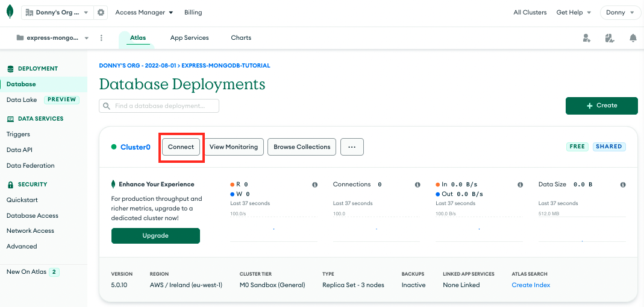Click info icon next to In/Out network
Viewport: 644px width, 307px height.
[520, 185]
